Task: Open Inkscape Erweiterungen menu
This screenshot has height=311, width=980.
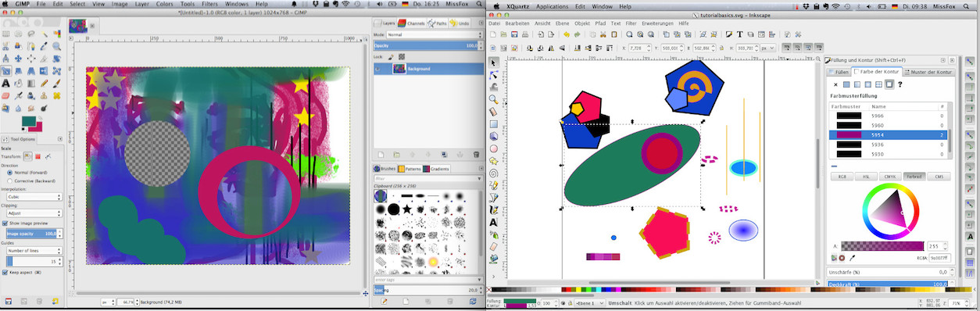Action: pyautogui.click(x=657, y=23)
